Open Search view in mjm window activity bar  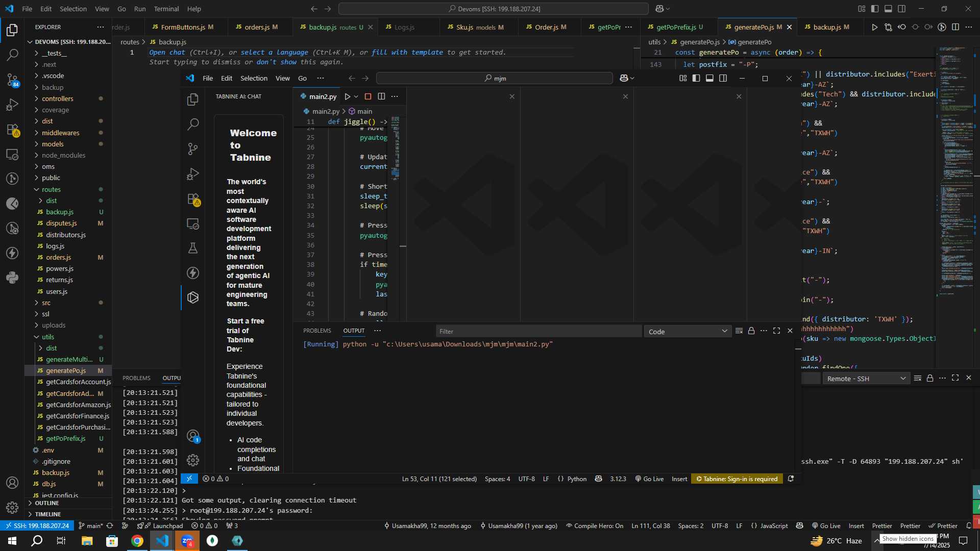click(193, 124)
